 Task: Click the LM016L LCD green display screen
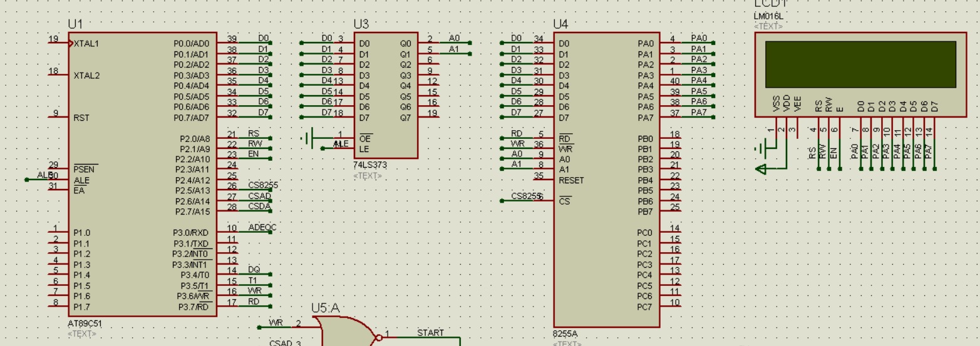860,64
